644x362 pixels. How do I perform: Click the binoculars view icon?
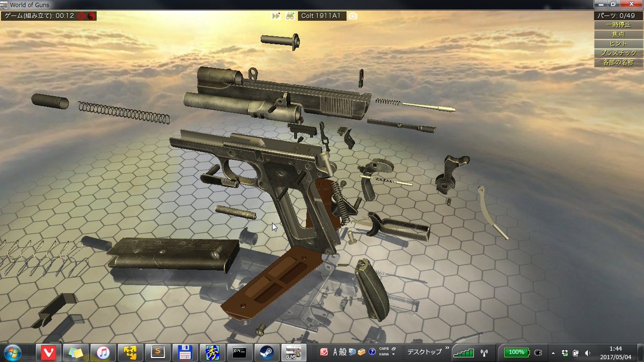(289, 16)
